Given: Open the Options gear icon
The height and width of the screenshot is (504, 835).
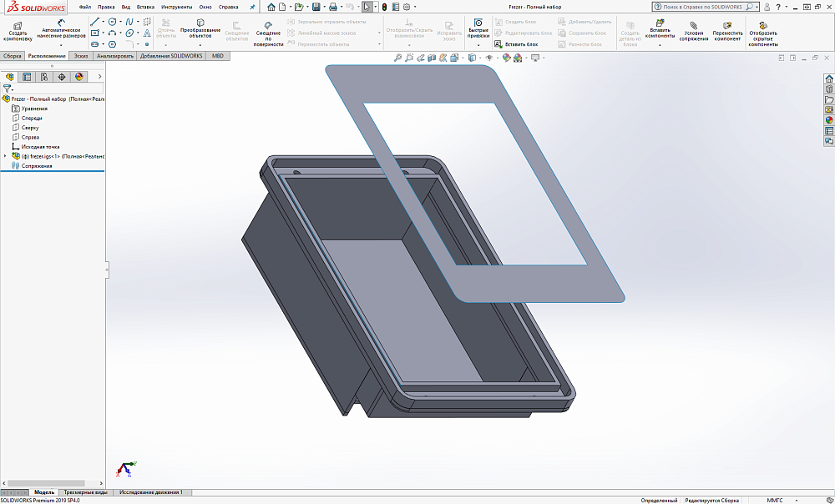Looking at the screenshot, I should point(407,7).
